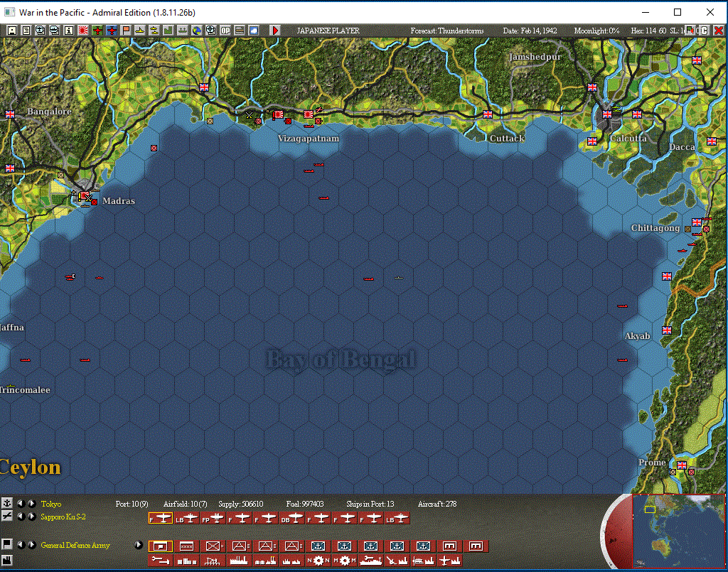Click the "Fuel: 997403" value
This screenshot has width=728, height=572.
click(x=304, y=504)
